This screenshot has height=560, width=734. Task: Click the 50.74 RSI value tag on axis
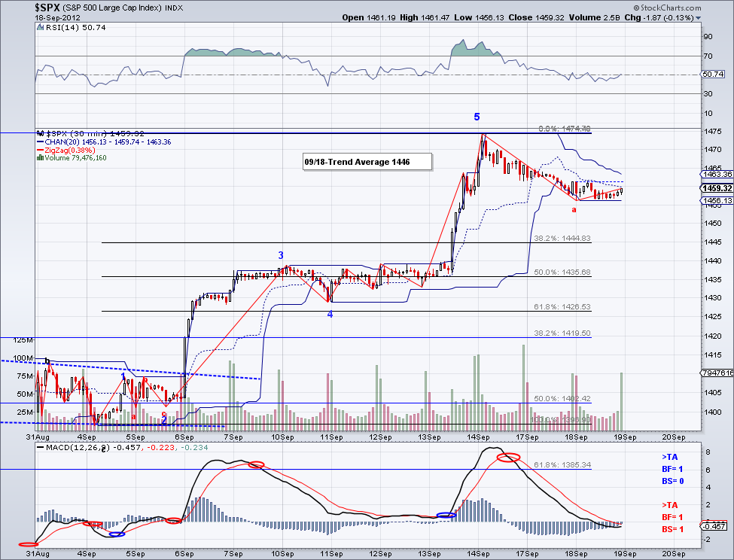[713, 75]
